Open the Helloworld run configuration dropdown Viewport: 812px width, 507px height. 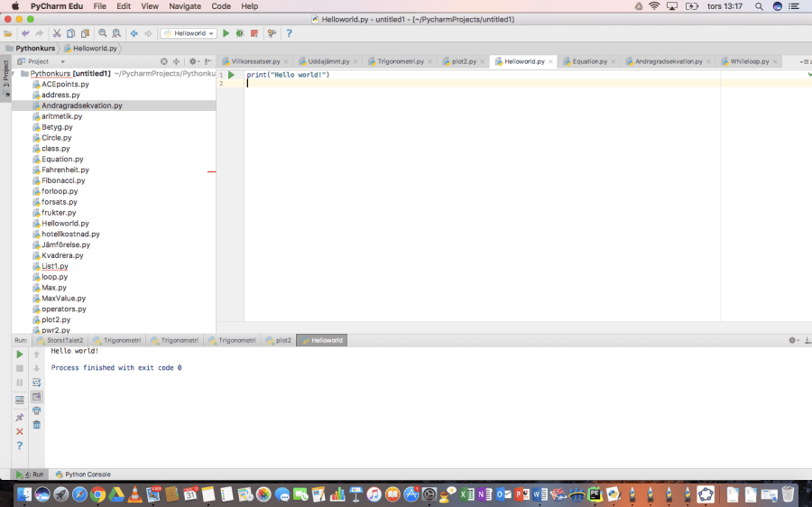(189, 33)
